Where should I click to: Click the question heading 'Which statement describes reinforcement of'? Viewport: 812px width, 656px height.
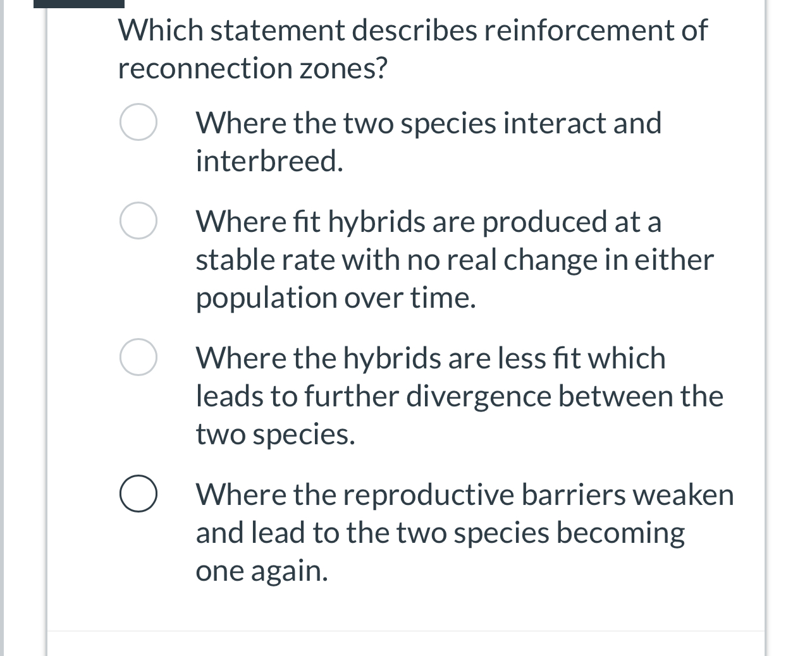pos(413,30)
